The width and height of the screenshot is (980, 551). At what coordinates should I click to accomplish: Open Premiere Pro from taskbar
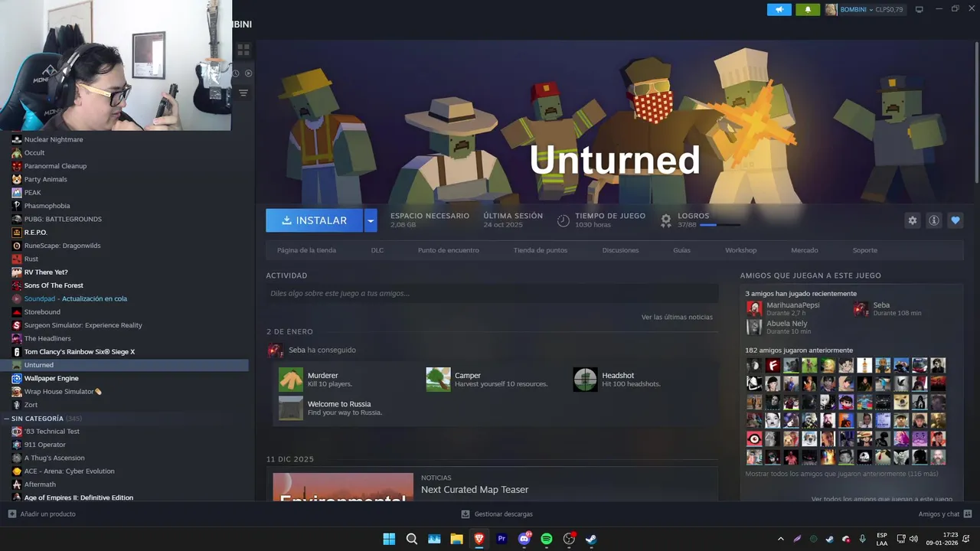(x=501, y=539)
